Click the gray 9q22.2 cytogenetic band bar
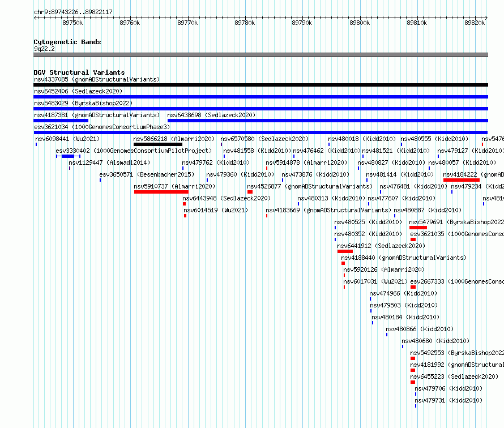Image resolution: width=504 pixels, height=428 pixels. tap(260, 55)
